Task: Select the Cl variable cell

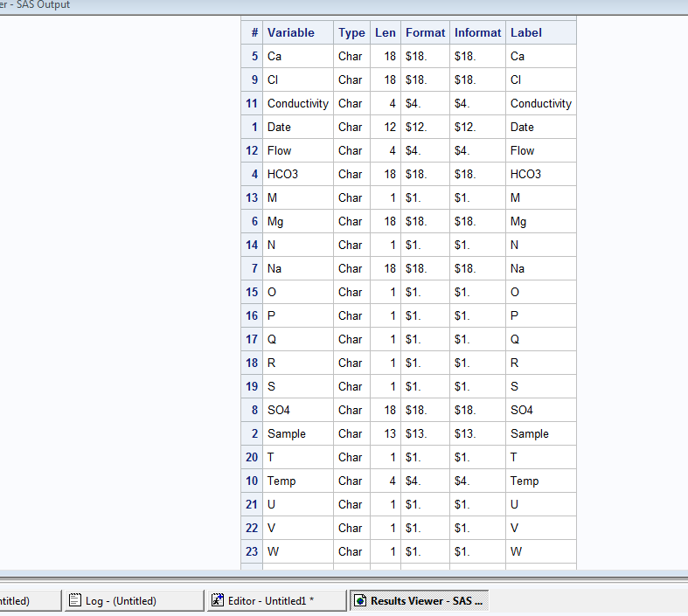Action: pos(298,80)
